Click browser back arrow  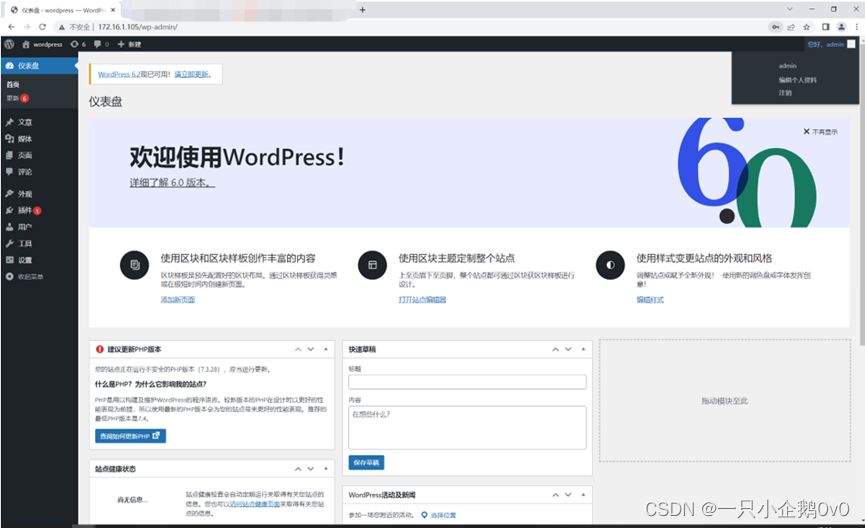(12, 26)
